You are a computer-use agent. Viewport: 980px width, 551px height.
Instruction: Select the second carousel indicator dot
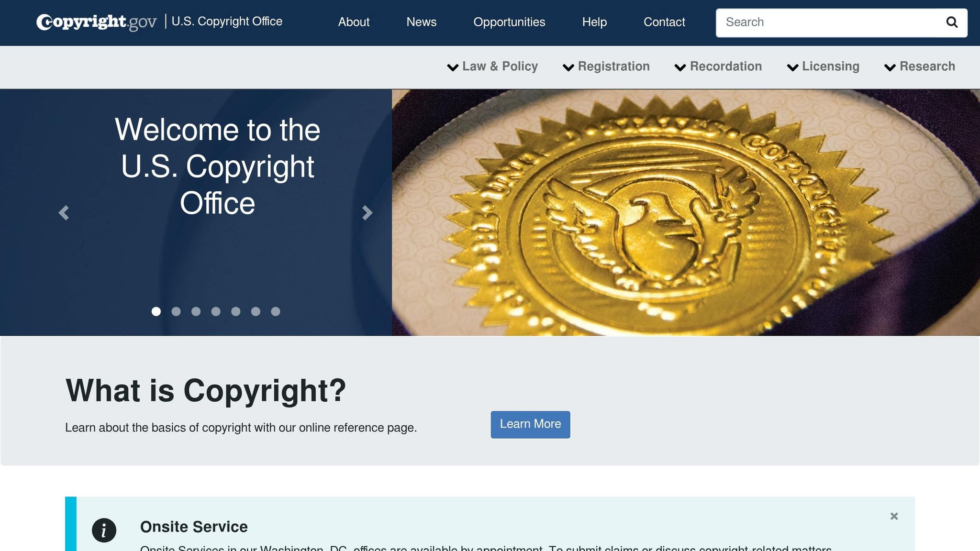(176, 311)
